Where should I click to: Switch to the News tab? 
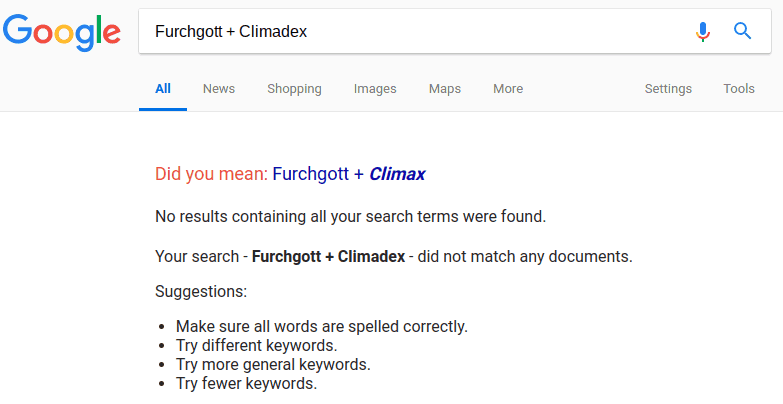[x=219, y=89]
